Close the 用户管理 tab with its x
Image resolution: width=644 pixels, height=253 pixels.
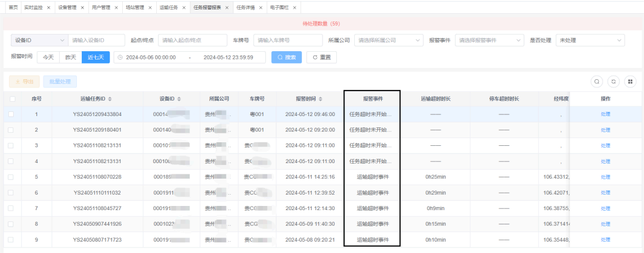pyautogui.click(x=116, y=8)
